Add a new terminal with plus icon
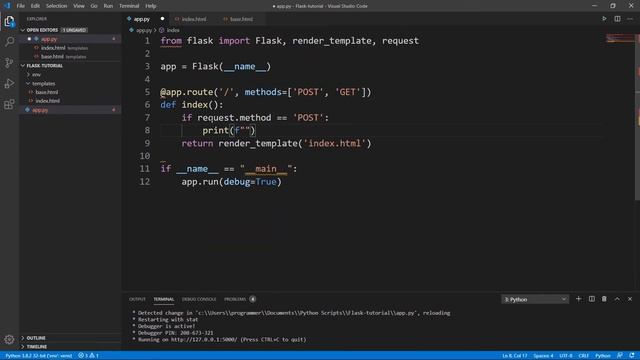 (578, 299)
